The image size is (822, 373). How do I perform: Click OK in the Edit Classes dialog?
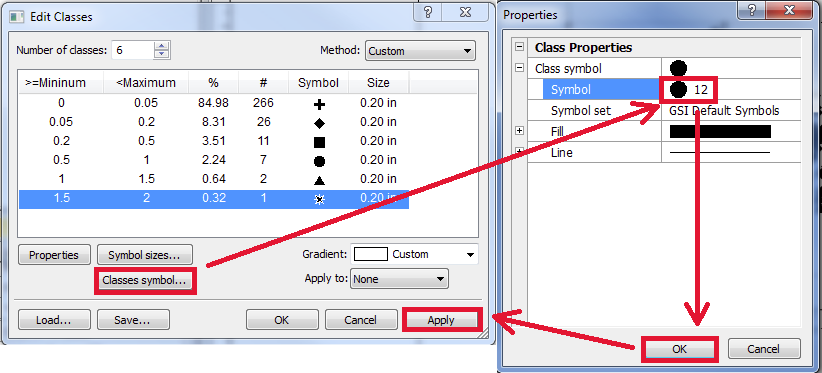pyautogui.click(x=282, y=320)
